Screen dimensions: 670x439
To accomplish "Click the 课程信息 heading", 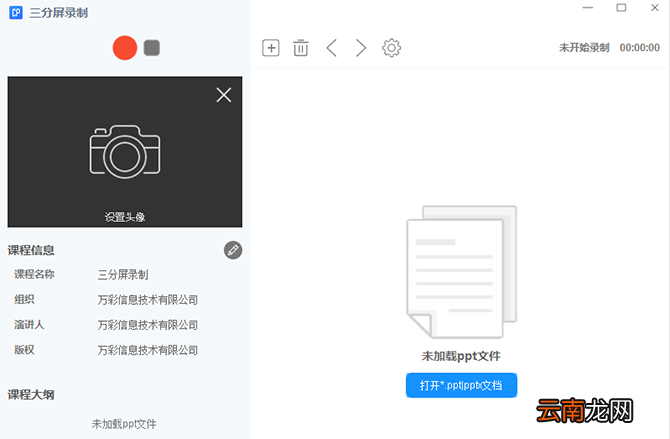I will (31, 250).
